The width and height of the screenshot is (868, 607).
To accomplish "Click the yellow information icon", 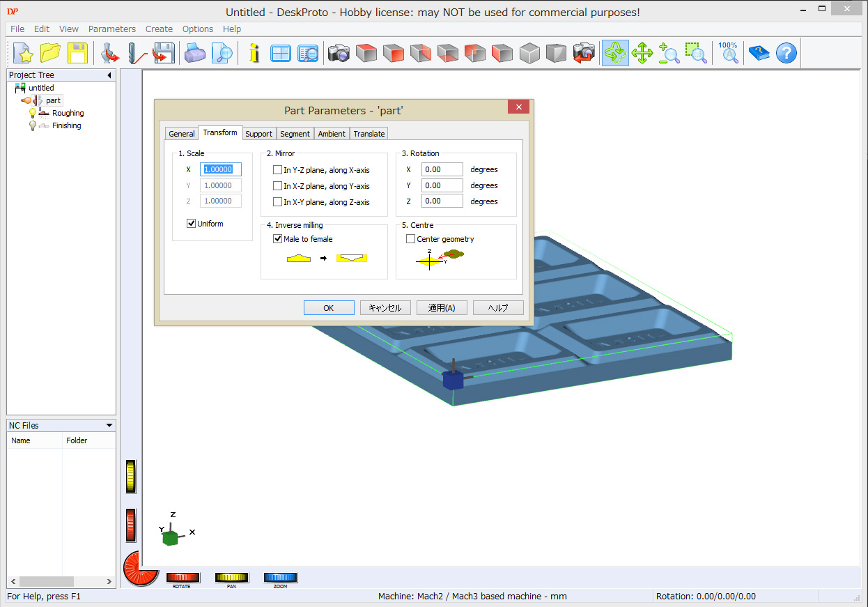I will [x=254, y=53].
